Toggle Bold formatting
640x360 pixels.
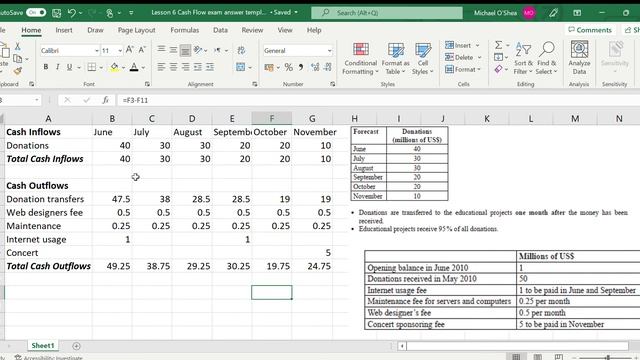[46, 67]
